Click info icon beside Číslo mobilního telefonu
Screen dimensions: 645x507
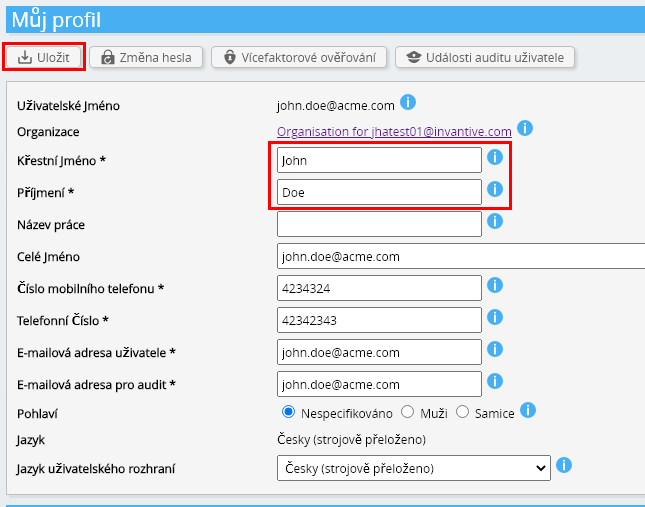coord(495,285)
